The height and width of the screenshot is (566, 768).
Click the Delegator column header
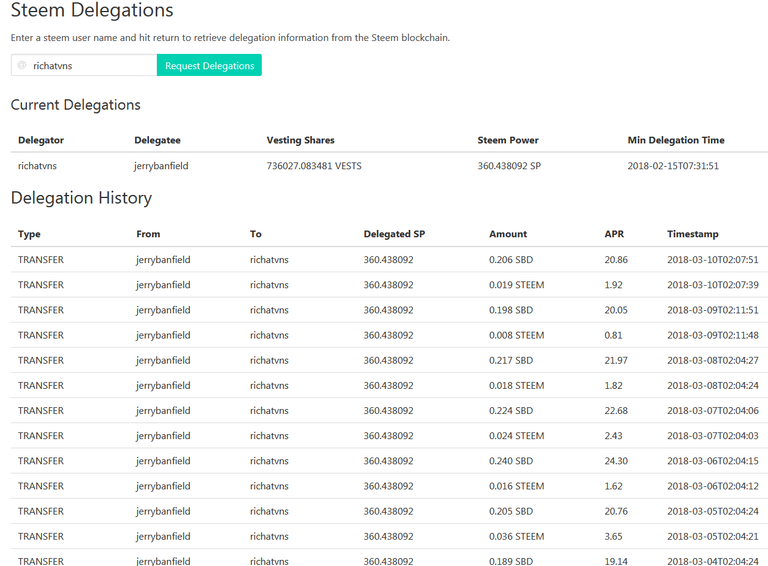click(41, 140)
